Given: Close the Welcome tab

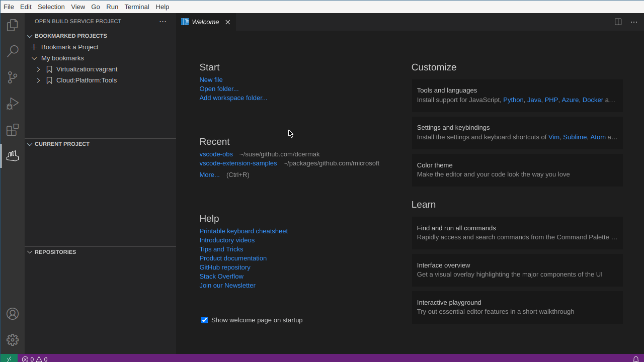Looking at the screenshot, I should point(227,22).
